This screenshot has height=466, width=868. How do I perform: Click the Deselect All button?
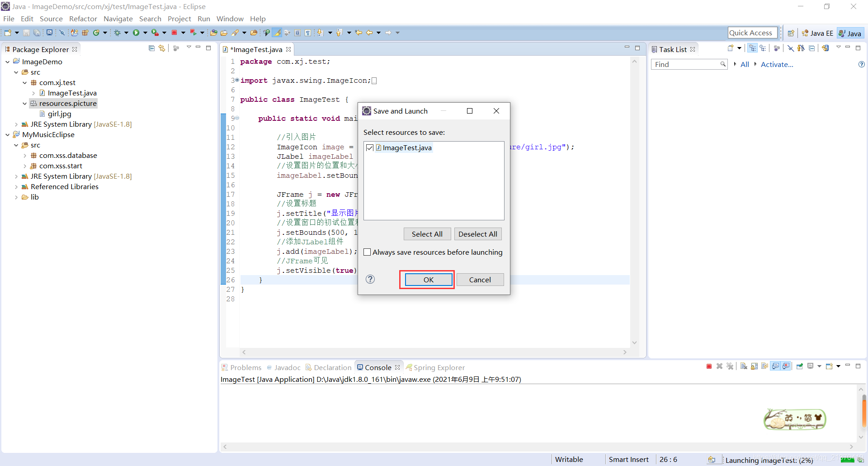point(478,234)
